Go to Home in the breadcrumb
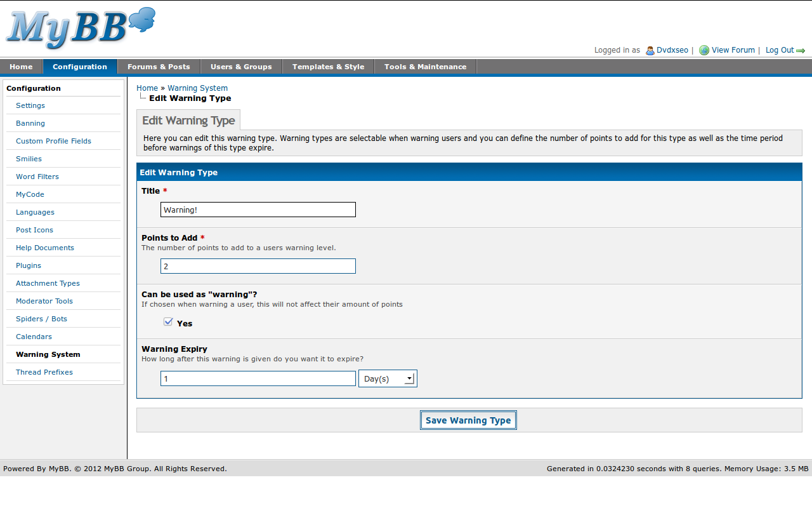Screen dimensions: 812x508 click(x=147, y=88)
